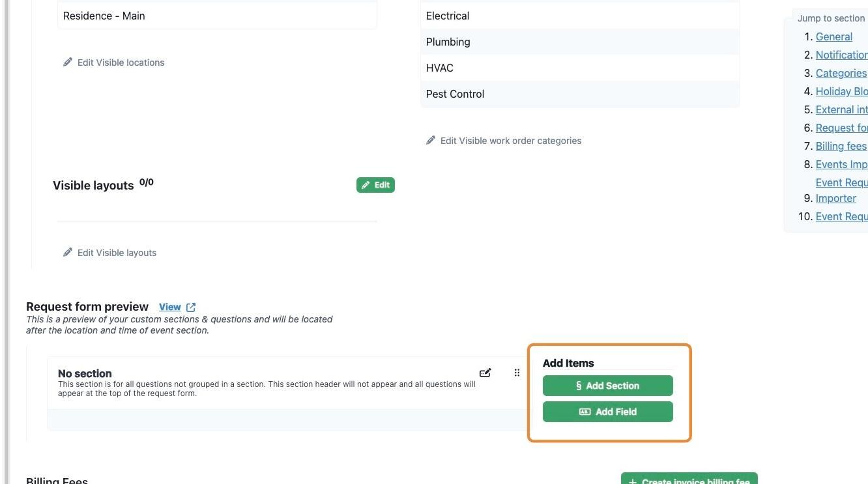Jump to General section
The height and width of the screenshot is (484, 868).
point(833,36)
